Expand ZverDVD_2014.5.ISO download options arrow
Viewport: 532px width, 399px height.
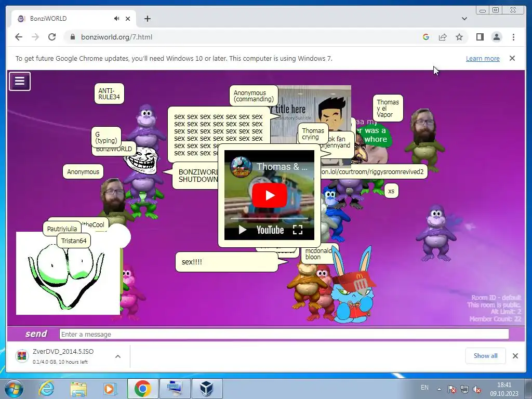[x=118, y=356]
